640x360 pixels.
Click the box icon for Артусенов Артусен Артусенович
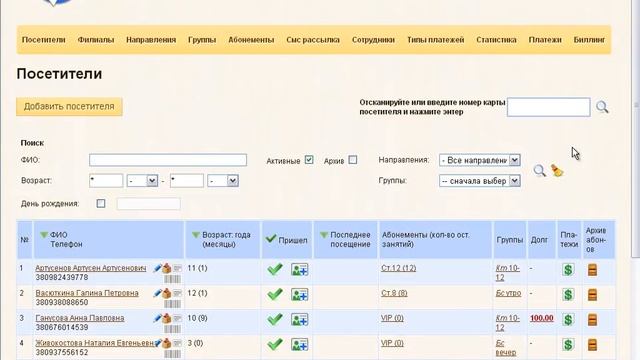click(167, 268)
